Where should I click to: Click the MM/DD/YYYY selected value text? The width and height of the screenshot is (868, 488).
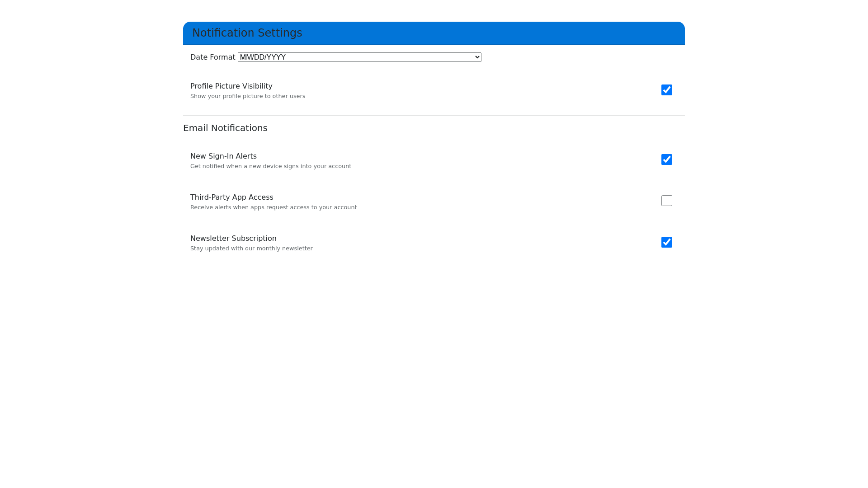pos(263,57)
